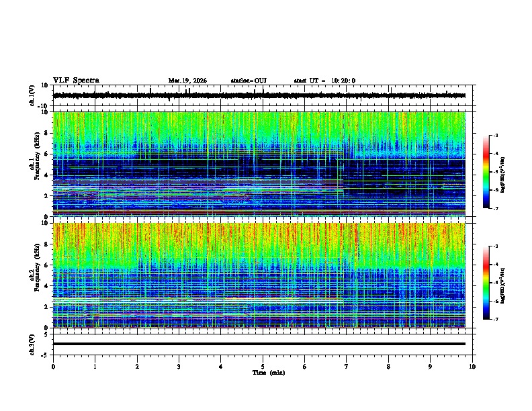Click the '-7' label on ch.2 color scale
The image size is (532, 411).
point(495,320)
